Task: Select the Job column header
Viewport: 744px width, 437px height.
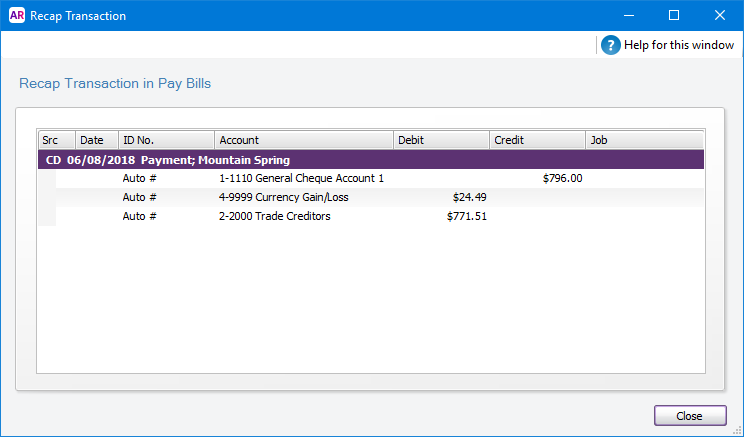Action: 645,141
